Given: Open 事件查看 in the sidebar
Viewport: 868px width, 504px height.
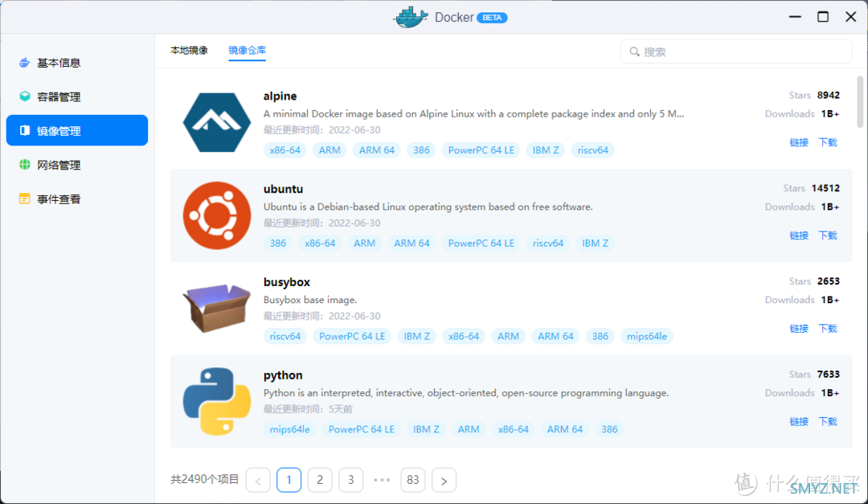Looking at the screenshot, I should (x=77, y=199).
